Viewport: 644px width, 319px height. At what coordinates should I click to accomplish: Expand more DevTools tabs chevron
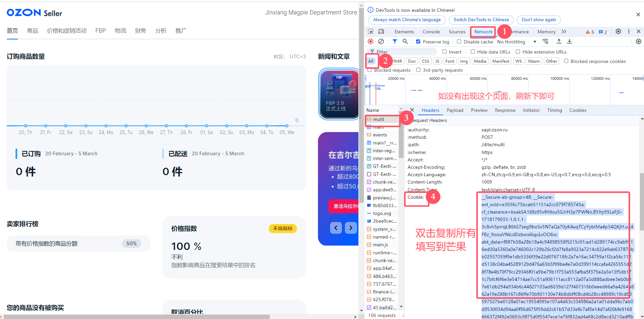point(564,32)
